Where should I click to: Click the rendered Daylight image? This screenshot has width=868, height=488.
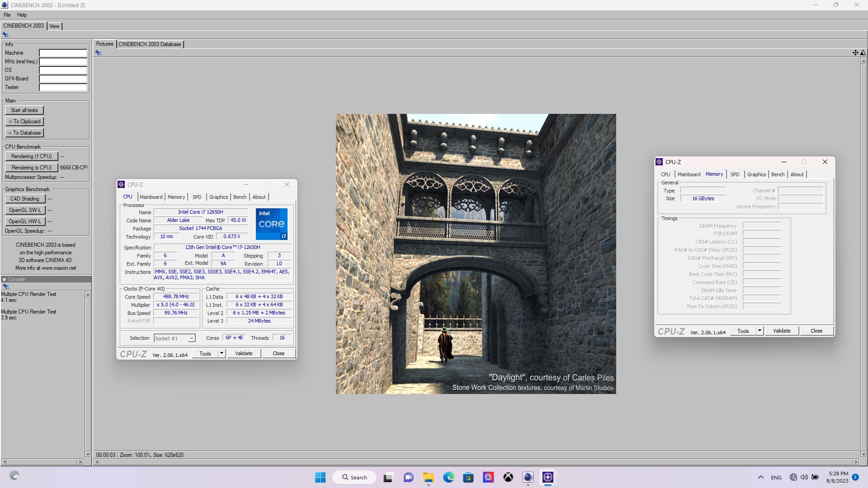pos(476,253)
